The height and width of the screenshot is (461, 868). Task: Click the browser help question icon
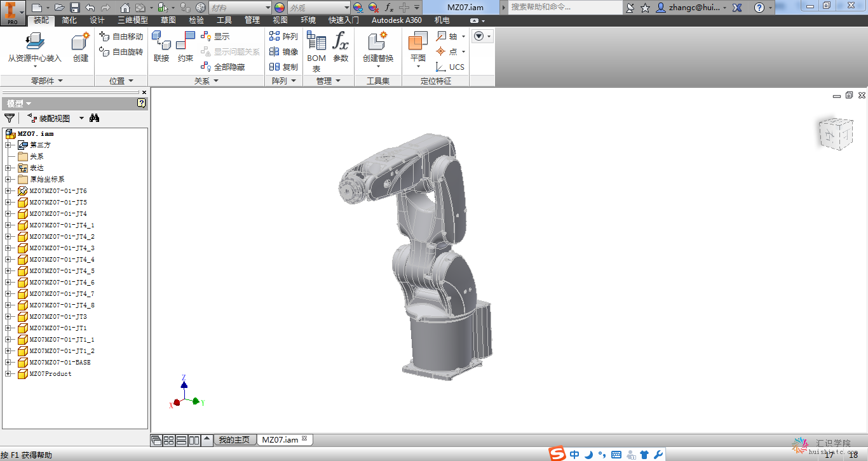(x=141, y=103)
